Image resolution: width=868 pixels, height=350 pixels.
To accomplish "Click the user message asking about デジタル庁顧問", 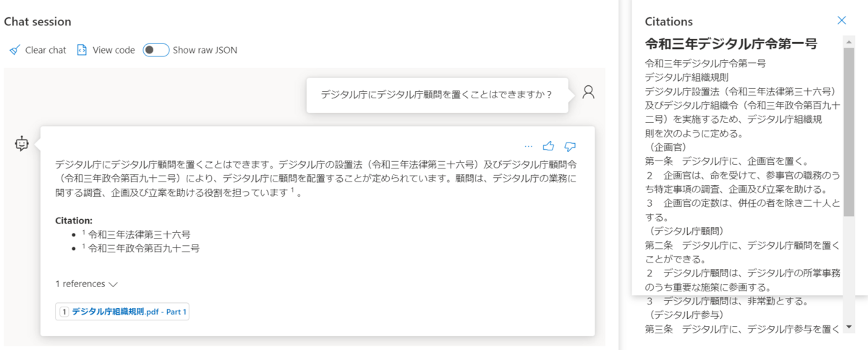I will 436,94.
